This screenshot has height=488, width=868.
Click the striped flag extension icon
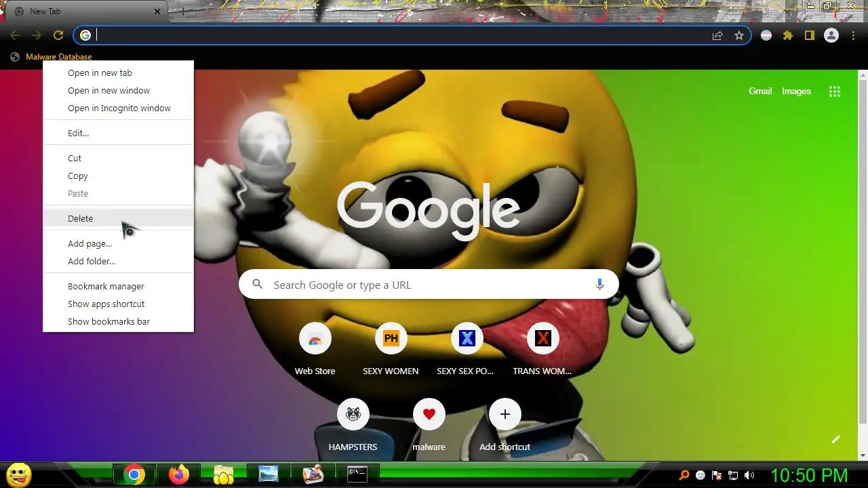766,35
